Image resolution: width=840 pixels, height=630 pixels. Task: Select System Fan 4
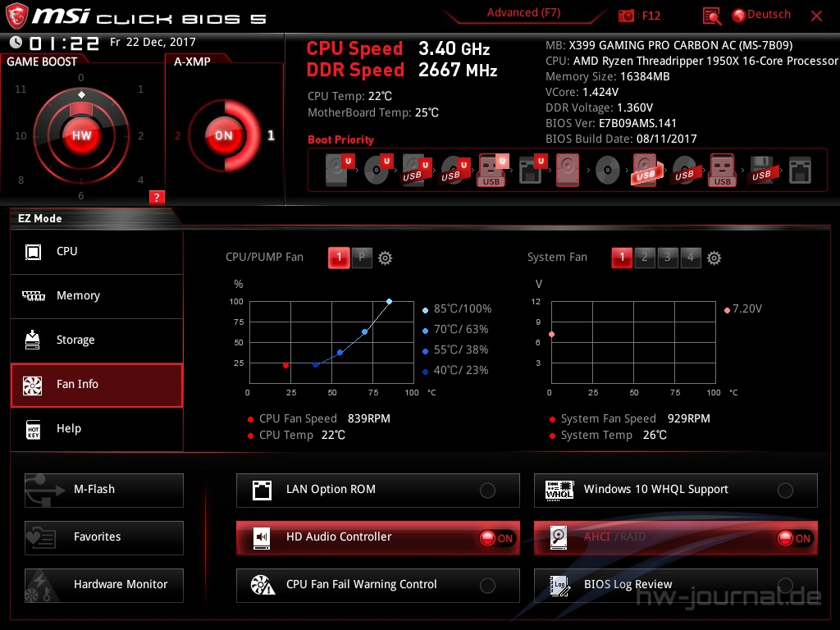(x=691, y=258)
